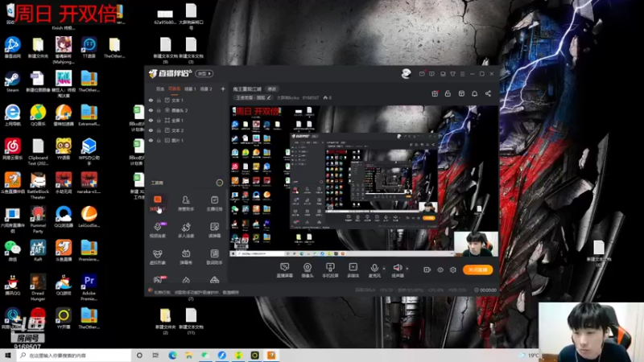The height and width of the screenshot is (362, 644).
Task: Click the stream preview canvas
Action: (x=364, y=181)
